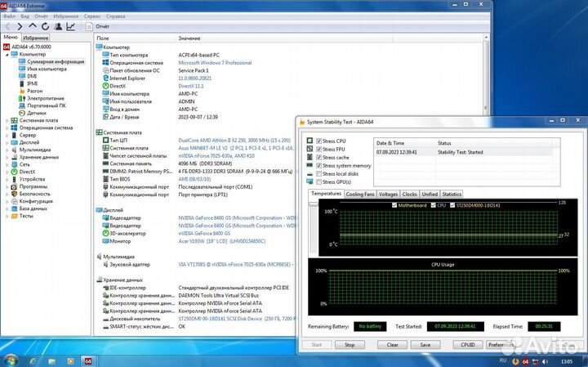Switch to the Clocks tab
Image resolution: width=588 pixels, height=367 pixels.
(x=409, y=195)
